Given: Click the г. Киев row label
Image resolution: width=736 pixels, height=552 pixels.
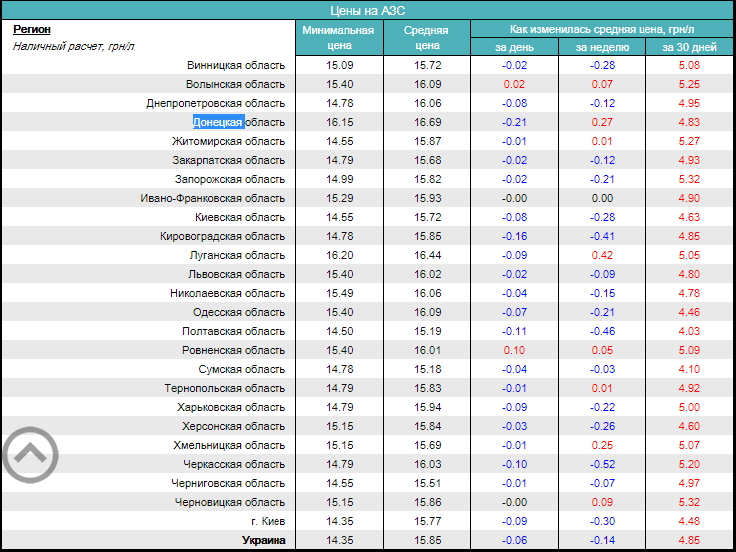Looking at the screenshot, I should [268, 521].
